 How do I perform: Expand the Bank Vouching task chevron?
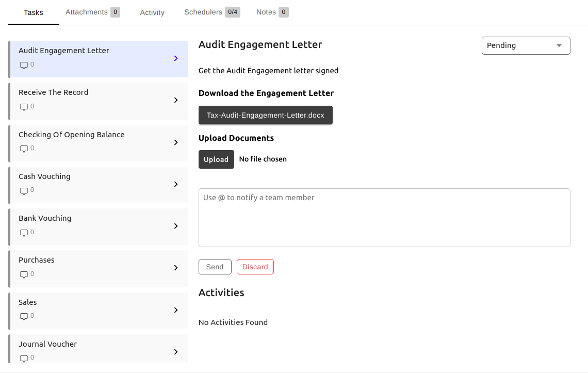(x=176, y=226)
